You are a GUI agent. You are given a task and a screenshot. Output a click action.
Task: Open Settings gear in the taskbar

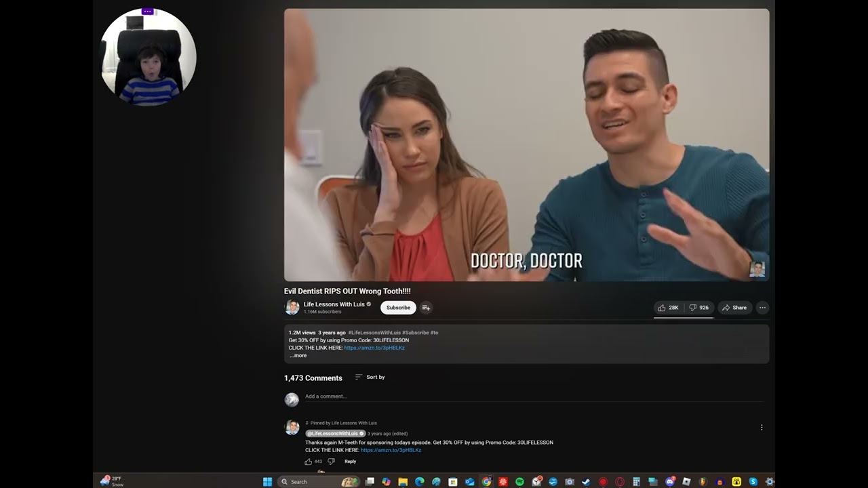pos(770,481)
